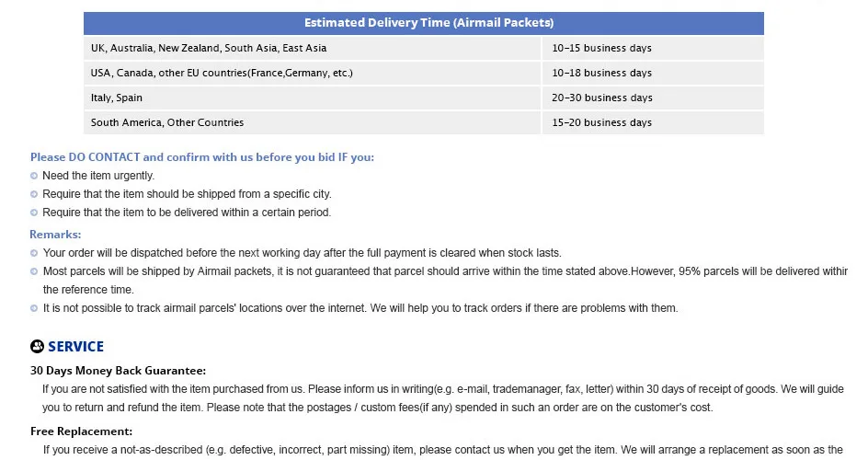
Task: Click bullet icon beside 'Your order will be dispatched'
Action: (x=34, y=253)
